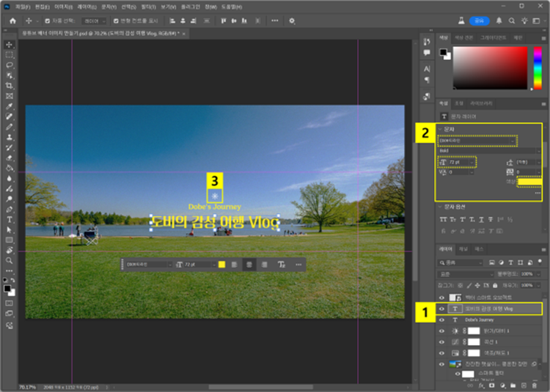Viewport: 550px width, 392px height.
Task: Toggle the show transform controls checkbox
Action: tap(116, 21)
